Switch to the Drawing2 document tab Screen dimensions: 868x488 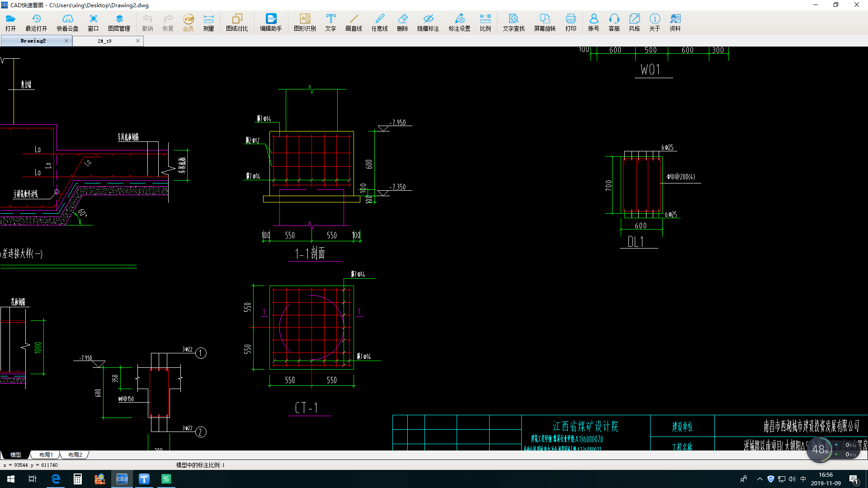point(33,41)
